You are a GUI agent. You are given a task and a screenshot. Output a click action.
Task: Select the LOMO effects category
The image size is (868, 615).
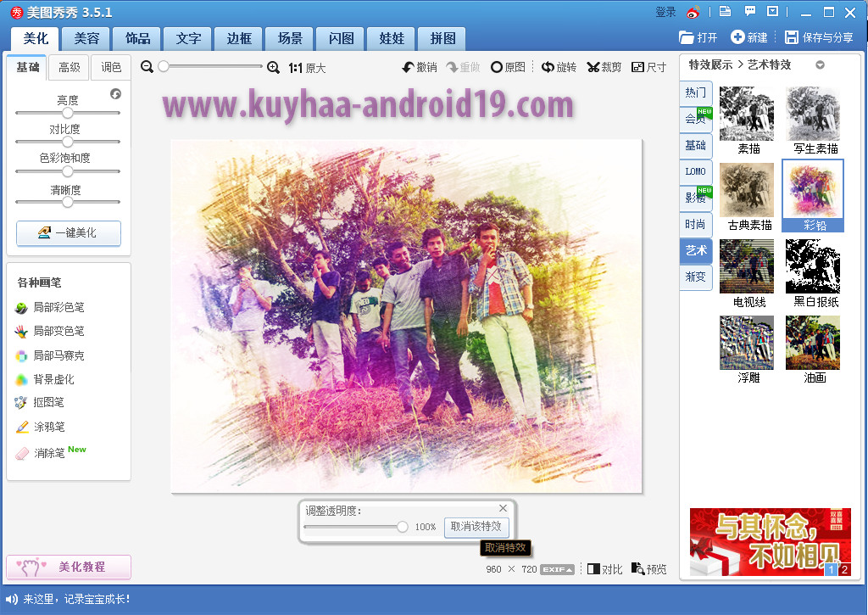point(696,171)
